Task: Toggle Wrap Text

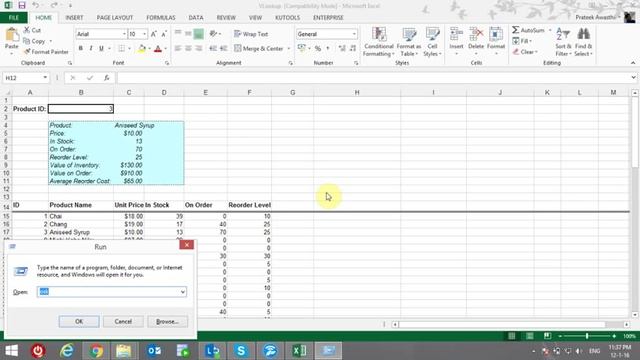Action: (x=251, y=34)
